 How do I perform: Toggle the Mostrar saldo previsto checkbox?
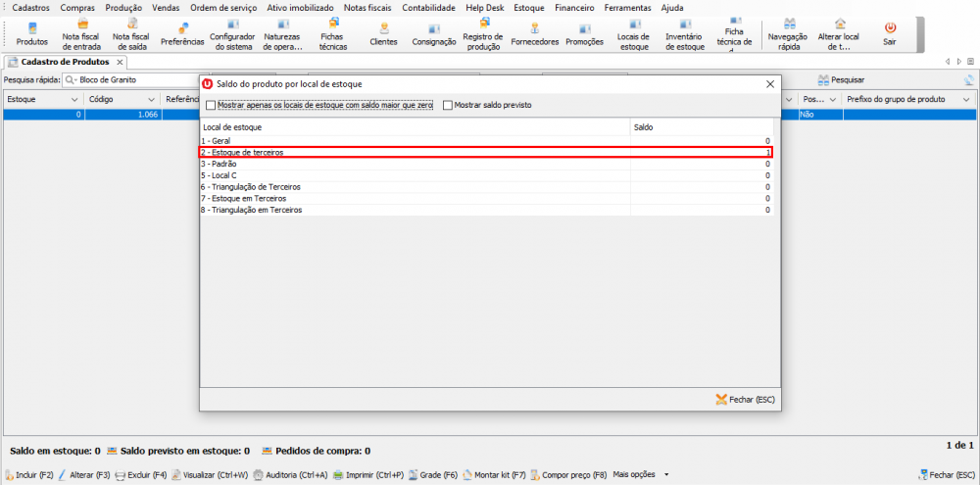pyautogui.click(x=448, y=105)
